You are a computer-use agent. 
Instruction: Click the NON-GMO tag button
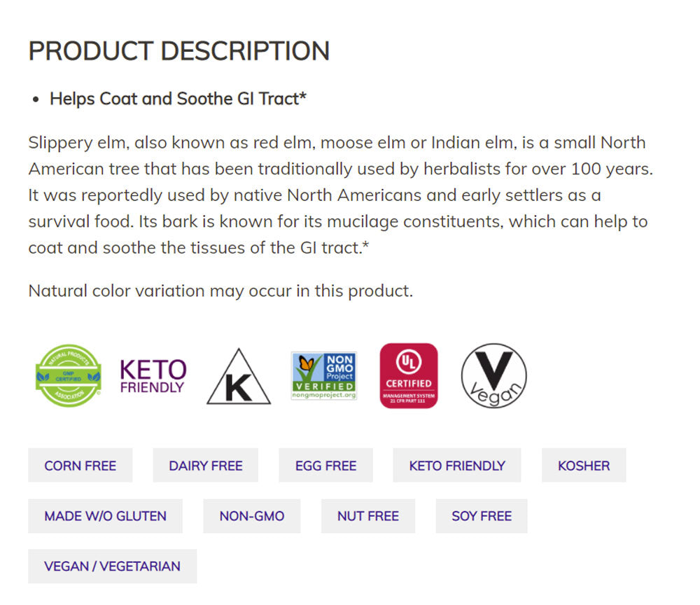click(x=252, y=516)
